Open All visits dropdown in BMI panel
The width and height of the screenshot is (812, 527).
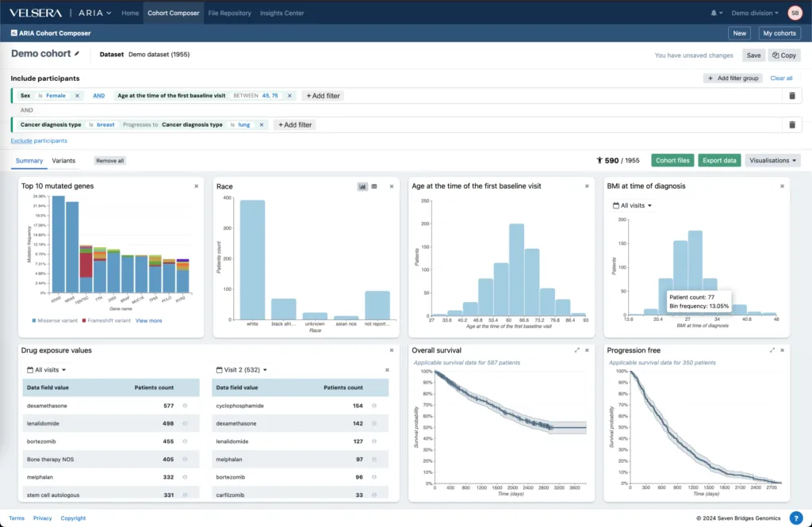(633, 205)
